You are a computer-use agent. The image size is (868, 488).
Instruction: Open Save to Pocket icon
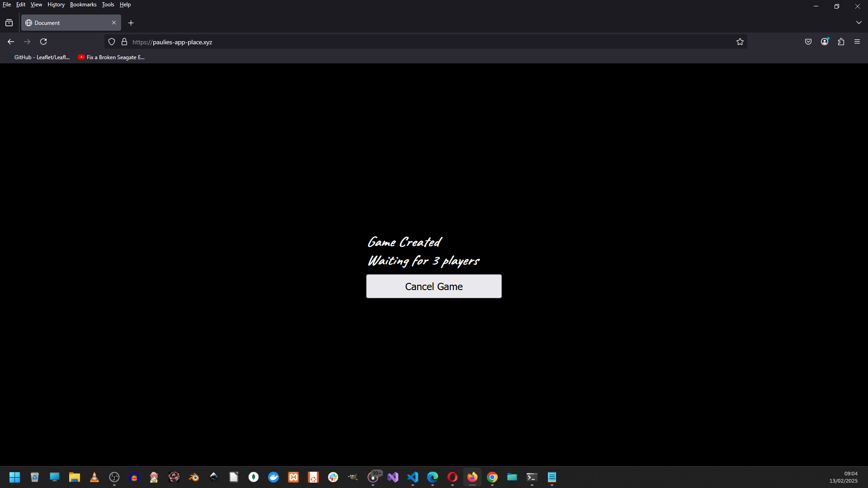pos(808,42)
